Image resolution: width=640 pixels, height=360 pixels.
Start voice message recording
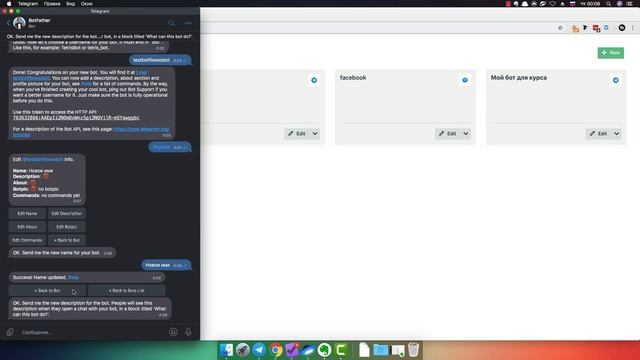(x=188, y=332)
